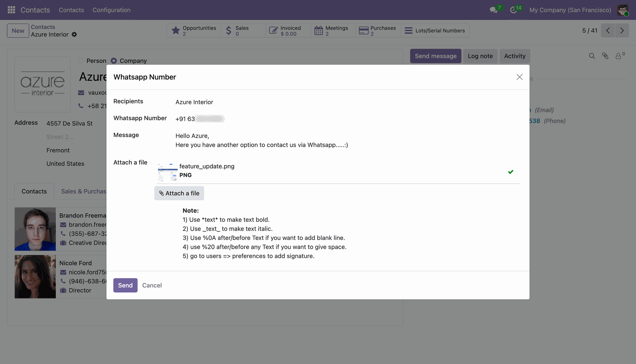The height and width of the screenshot is (364, 636).
Task: Go to the next contact record
Action: 622,30
